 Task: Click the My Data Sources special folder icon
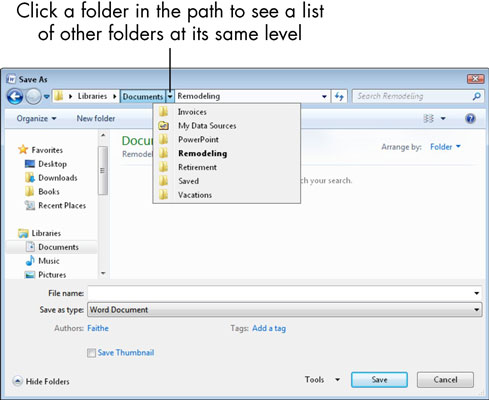tap(163, 126)
